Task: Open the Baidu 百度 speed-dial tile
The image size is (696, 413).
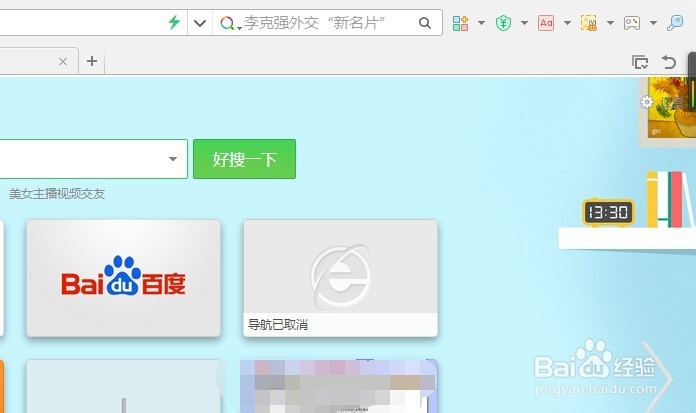Action: pyautogui.click(x=123, y=278)
